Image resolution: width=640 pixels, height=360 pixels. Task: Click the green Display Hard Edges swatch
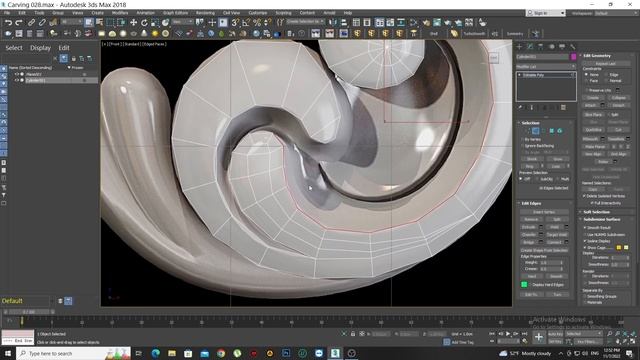(524, 284)
